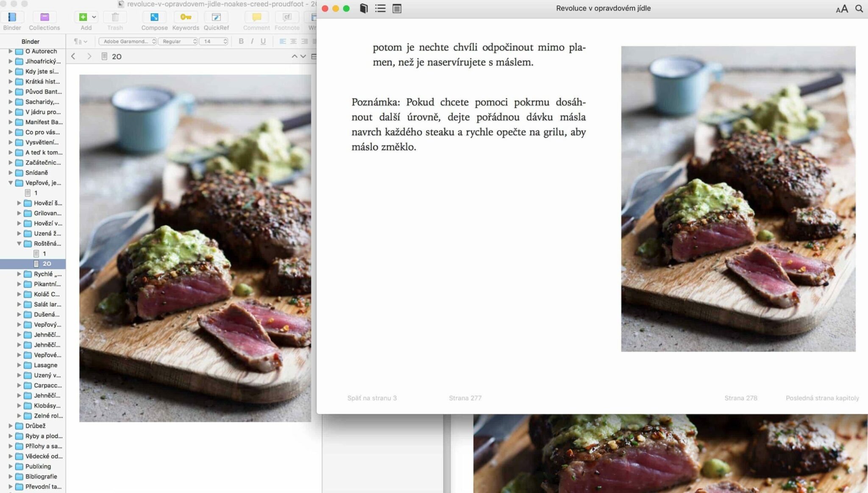Open paragraph style preset dropdown
This screenshot has width=868, height=493.
point(81,42)
